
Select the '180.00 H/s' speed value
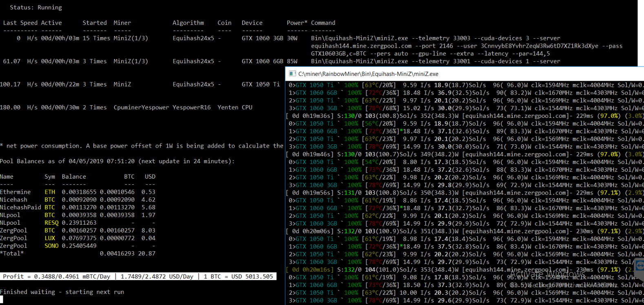coord(19,107)
